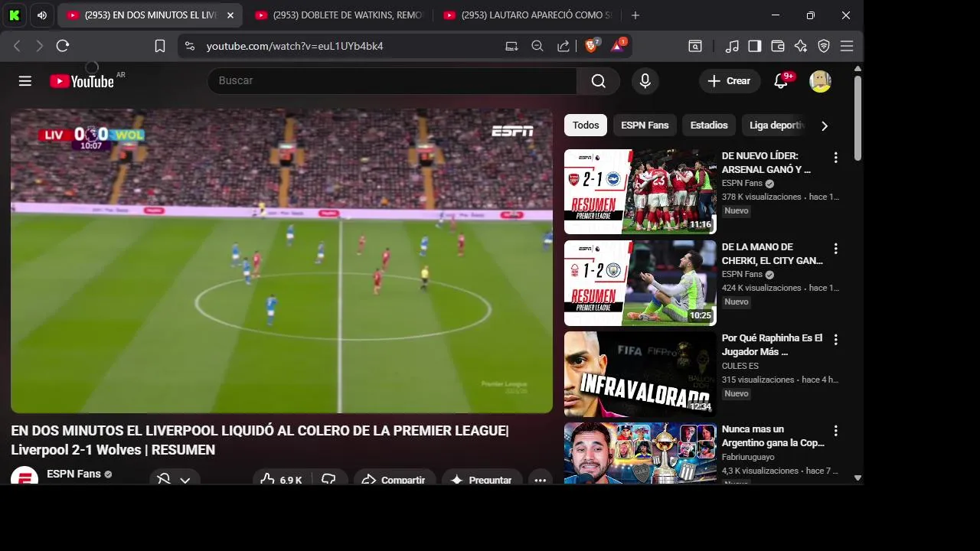Open the Brave Wallet icon
980x551 pixels.
(x=778, y=46)
